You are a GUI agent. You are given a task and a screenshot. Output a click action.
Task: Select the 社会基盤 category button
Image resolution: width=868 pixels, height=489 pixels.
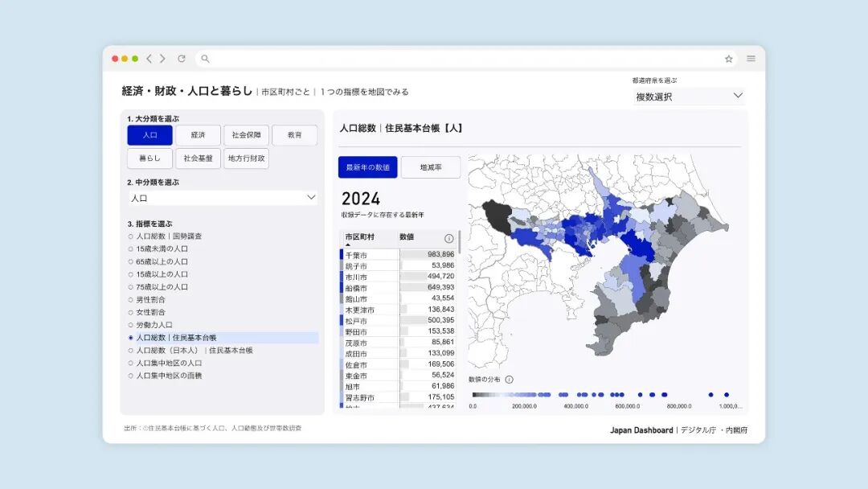point(198,158)
